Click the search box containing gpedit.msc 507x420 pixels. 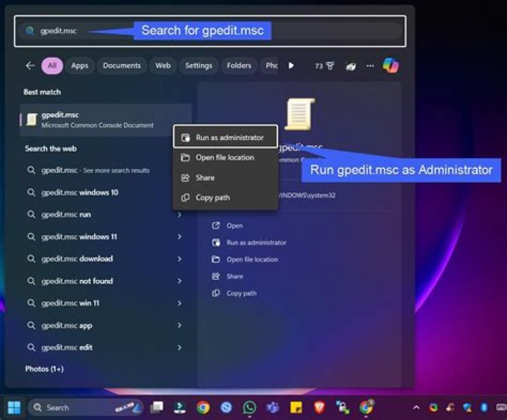(210, 31)
